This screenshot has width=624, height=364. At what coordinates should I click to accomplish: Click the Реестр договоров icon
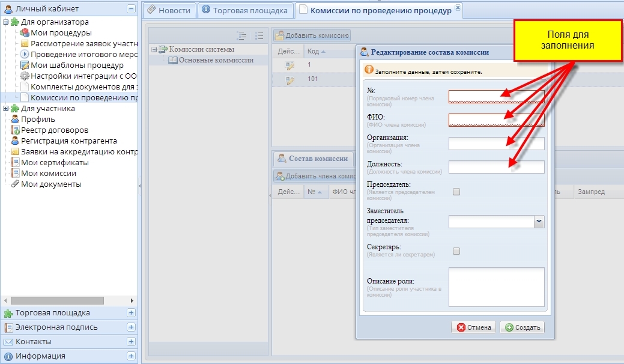(15, 130)
